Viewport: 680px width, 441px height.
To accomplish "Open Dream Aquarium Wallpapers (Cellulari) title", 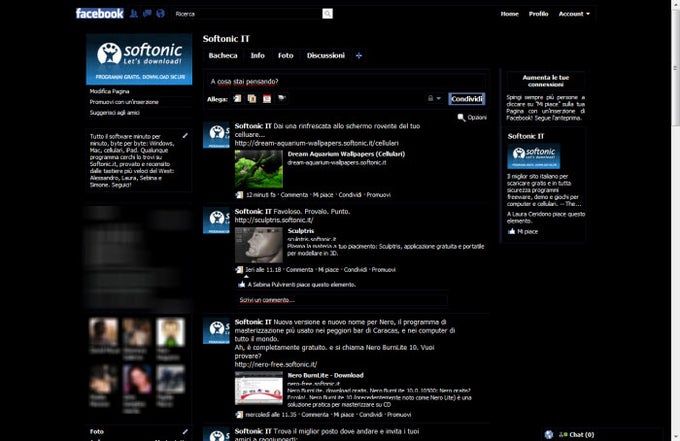I will coord(346,154).
